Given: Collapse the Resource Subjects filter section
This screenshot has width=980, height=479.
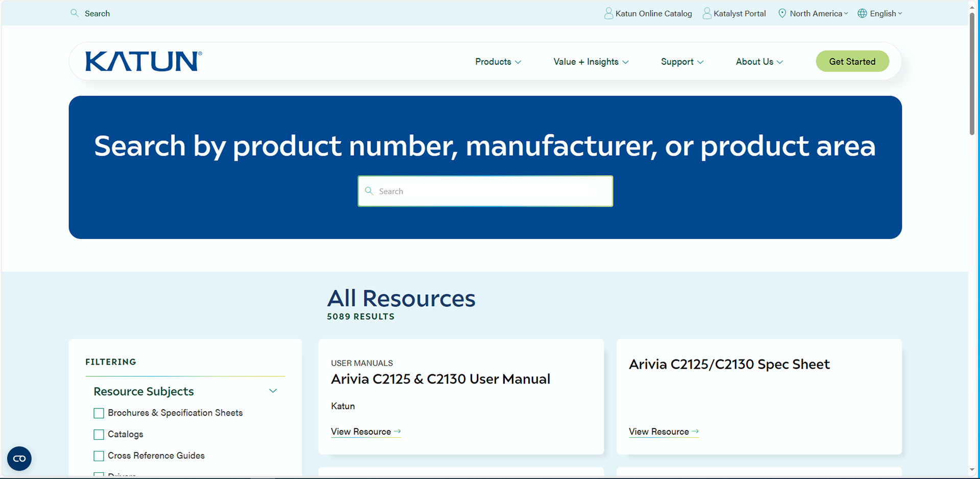Looking at the screenshot, I should [x=273, y=391].
